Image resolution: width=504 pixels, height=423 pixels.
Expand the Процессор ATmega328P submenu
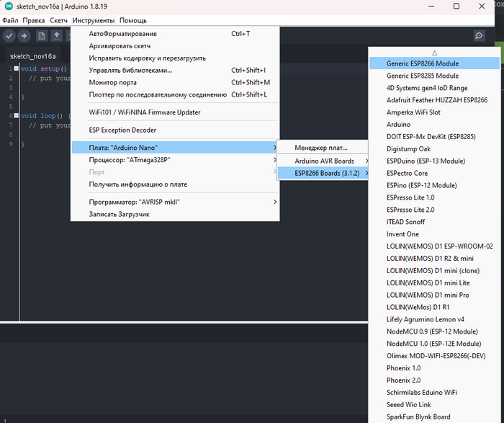pos(175,160)
